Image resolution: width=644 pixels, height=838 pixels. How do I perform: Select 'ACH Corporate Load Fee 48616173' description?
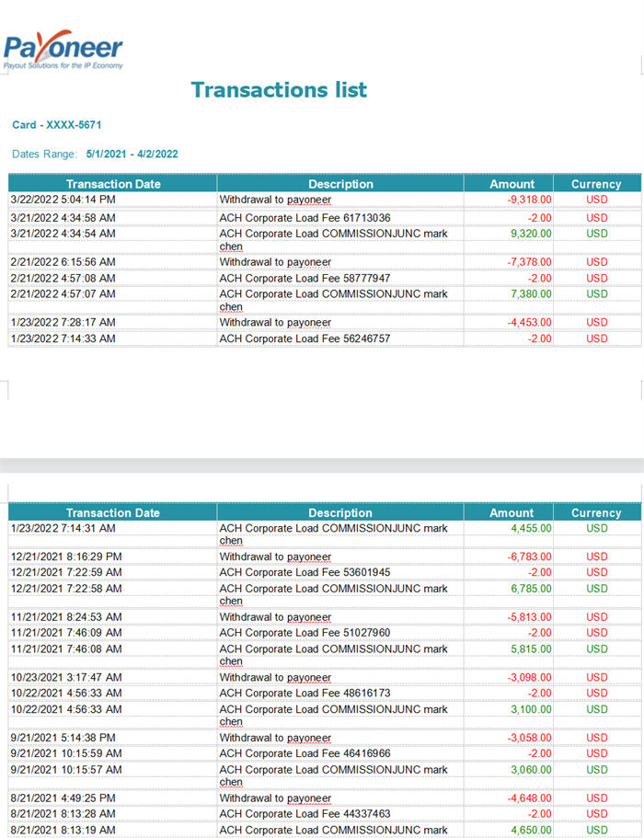pos(305,693)
